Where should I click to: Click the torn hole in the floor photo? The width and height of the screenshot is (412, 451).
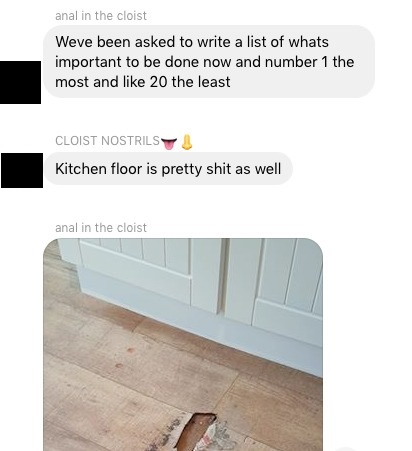197,431
